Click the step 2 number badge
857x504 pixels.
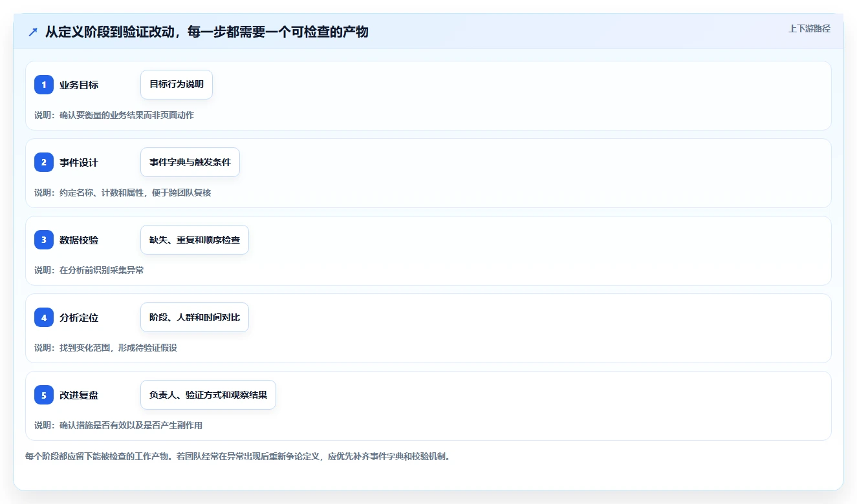44,162
